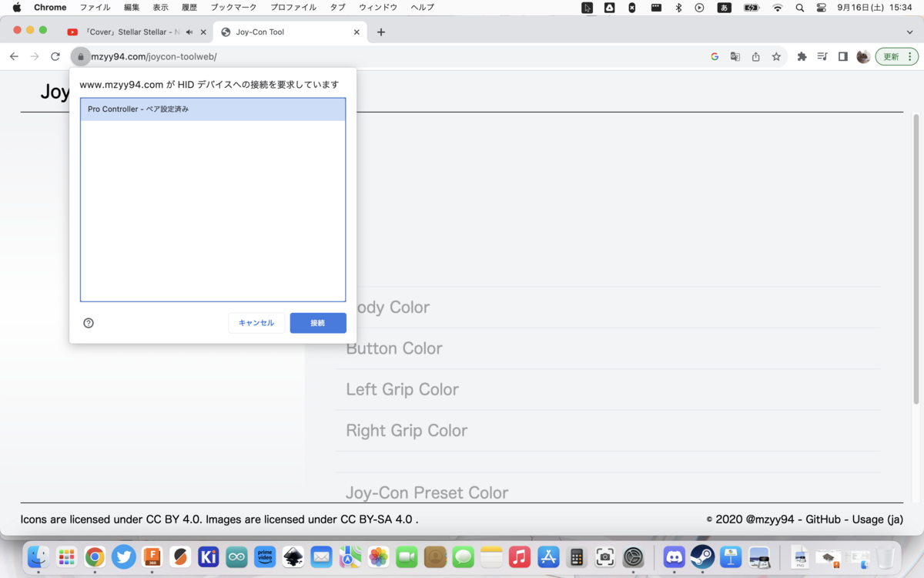The height and width of the screenshot is (578, 924).
Task: Open a new Chrome tab
Action: tap(381, 32)
